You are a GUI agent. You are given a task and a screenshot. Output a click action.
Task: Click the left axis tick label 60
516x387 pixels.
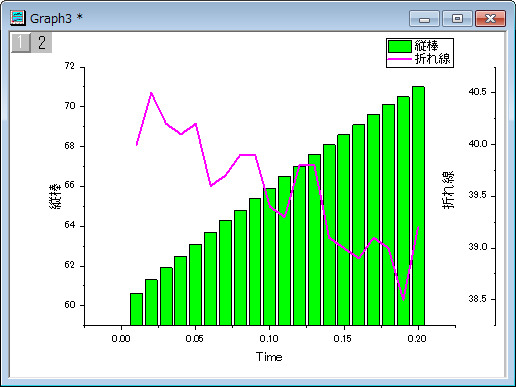click(70, 305)
